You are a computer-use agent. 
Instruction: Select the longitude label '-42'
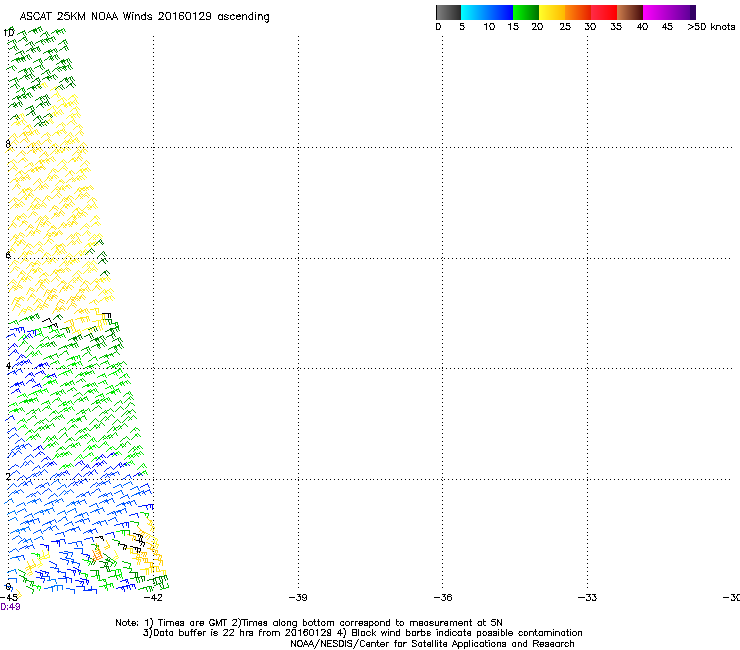tap(153, 598)
